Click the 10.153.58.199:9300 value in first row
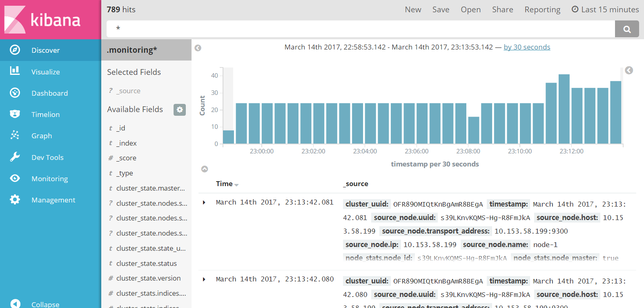This screenshot has width=644, height=308. pos(531,231)
